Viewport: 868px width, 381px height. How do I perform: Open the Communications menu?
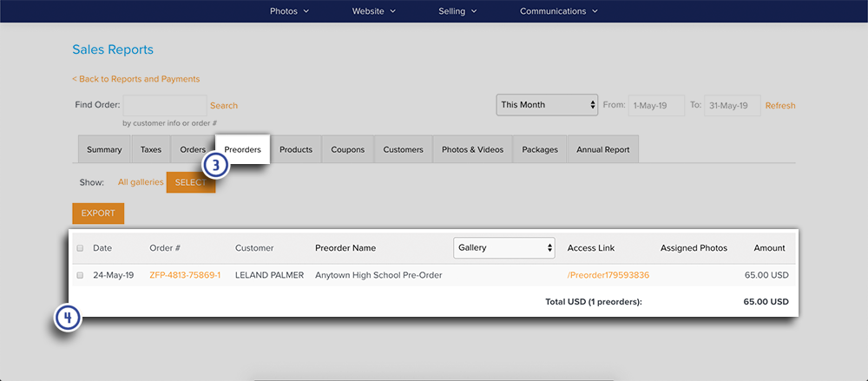coord(558,11)
